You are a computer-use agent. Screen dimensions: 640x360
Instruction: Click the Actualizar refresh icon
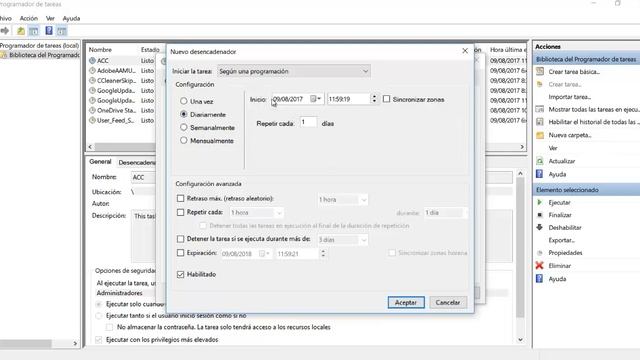pos(540,161)
